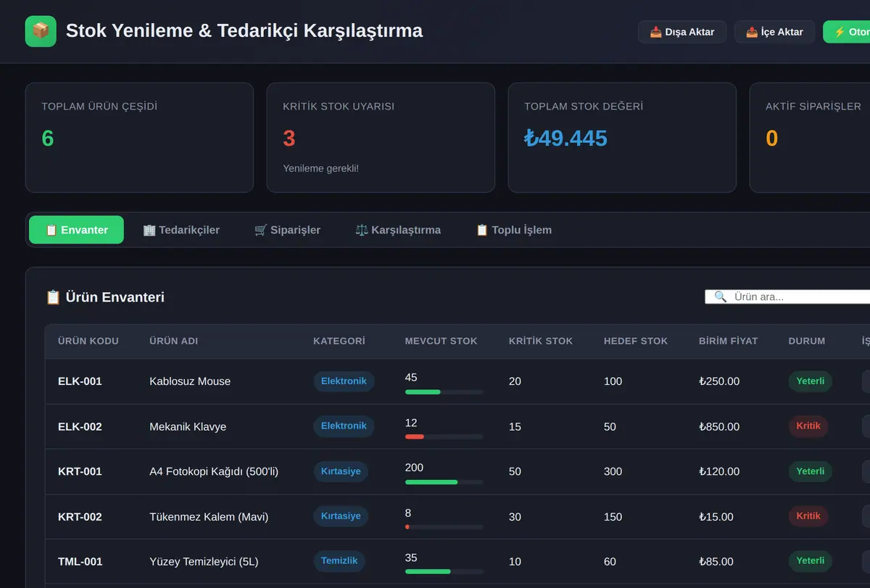Click the stock bar for Kablosuz Mouse
This screenshot has width=870, height=588.
coord(444,392)
